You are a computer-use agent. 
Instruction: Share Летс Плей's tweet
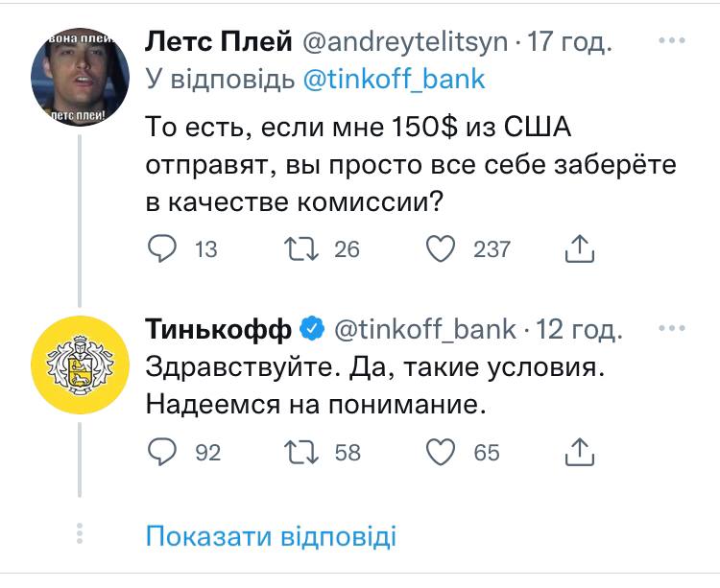578,250
